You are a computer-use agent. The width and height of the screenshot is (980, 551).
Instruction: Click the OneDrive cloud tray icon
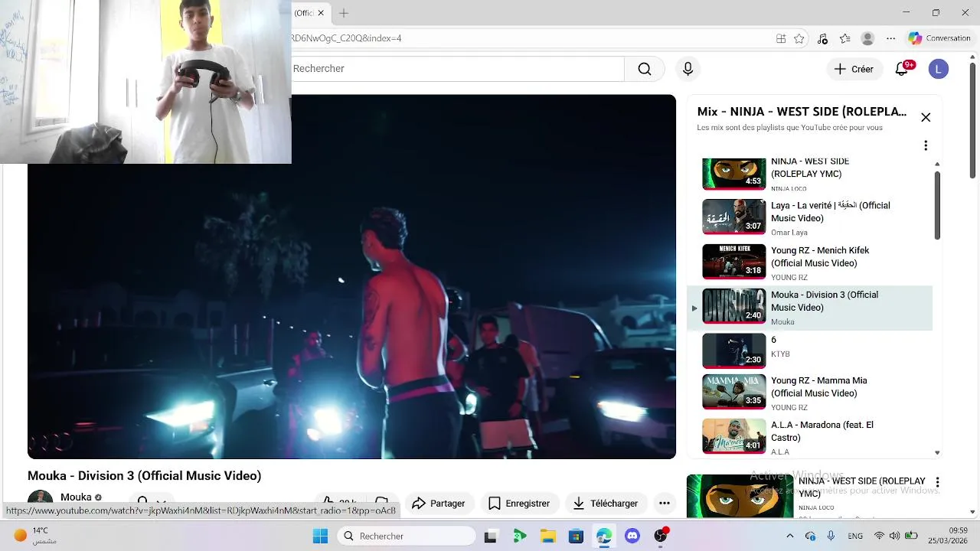tap(810, 536)
